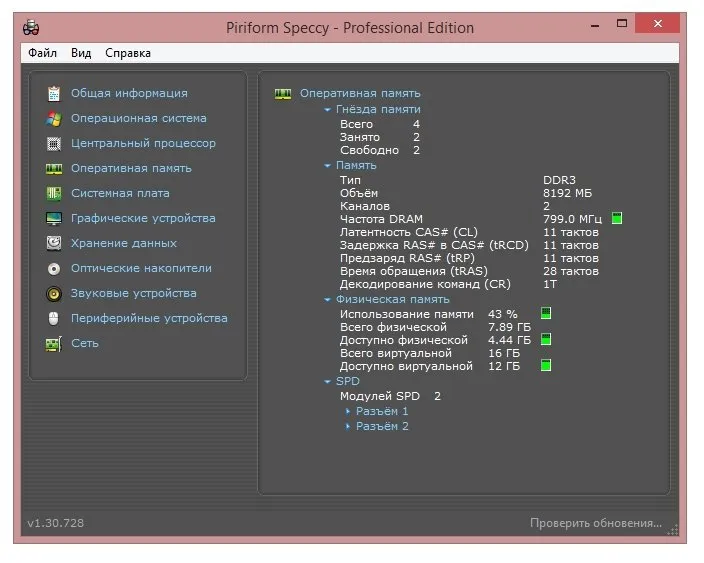Viewport: 704px width, 563px height.
Task: Select the hard drive icon for Хранение данных
Action: (x=54, y=243)
